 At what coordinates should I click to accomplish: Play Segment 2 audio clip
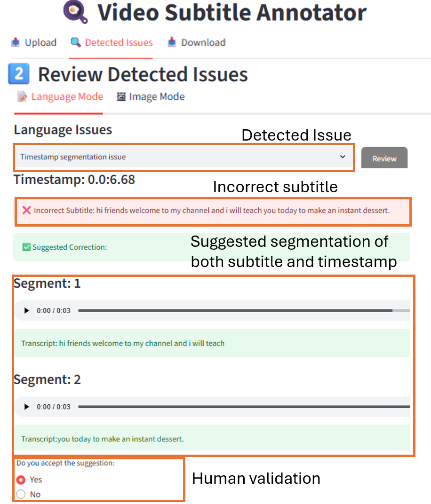[x=27, y=406]
